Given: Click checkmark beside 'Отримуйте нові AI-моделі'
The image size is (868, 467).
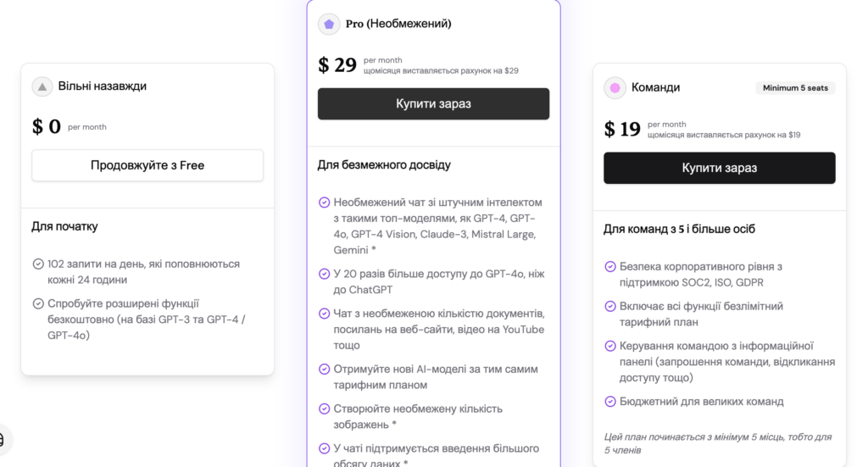Looking at the screenshot, I should (x=324, y=370).
